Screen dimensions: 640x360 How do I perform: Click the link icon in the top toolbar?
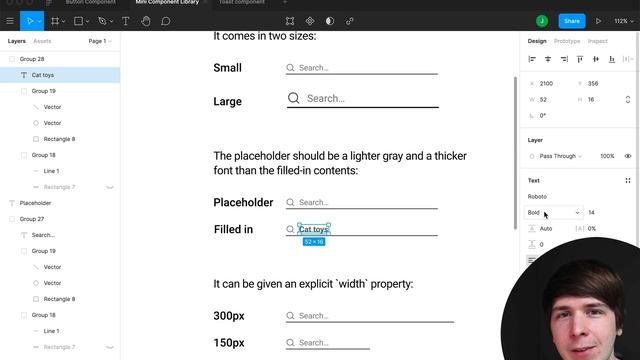pos(350,21)
